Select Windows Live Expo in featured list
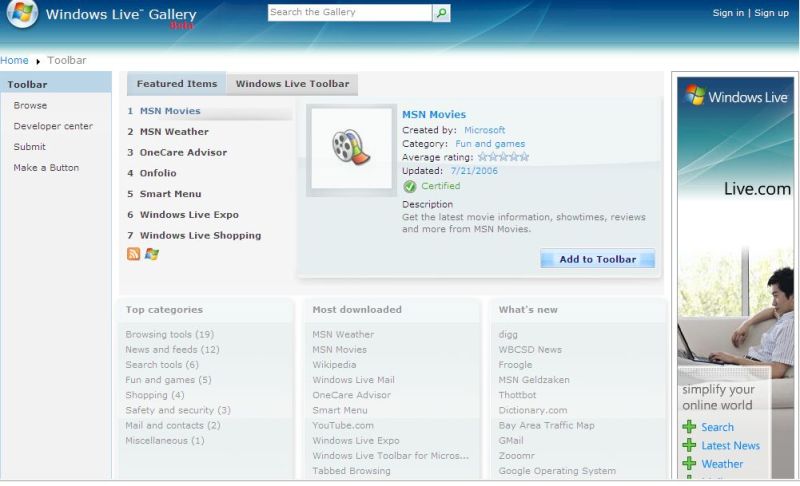 [189, 215]
